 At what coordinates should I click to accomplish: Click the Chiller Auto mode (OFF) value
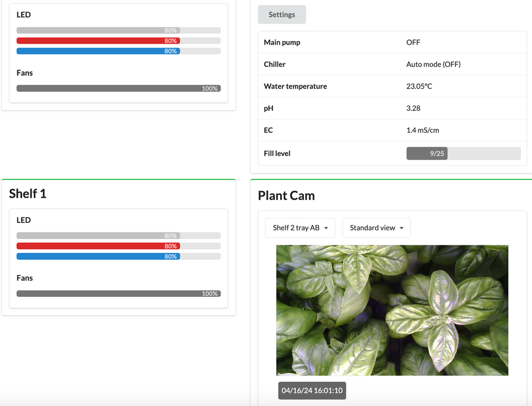(433, 64)
